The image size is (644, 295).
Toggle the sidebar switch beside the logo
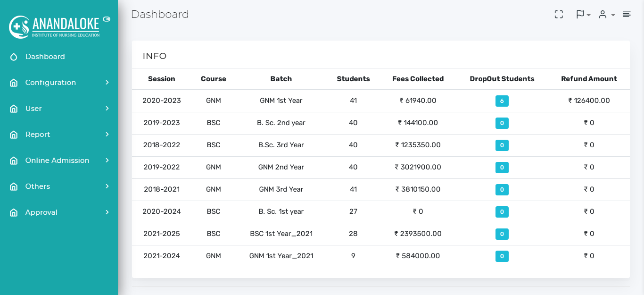click(107, 19)
